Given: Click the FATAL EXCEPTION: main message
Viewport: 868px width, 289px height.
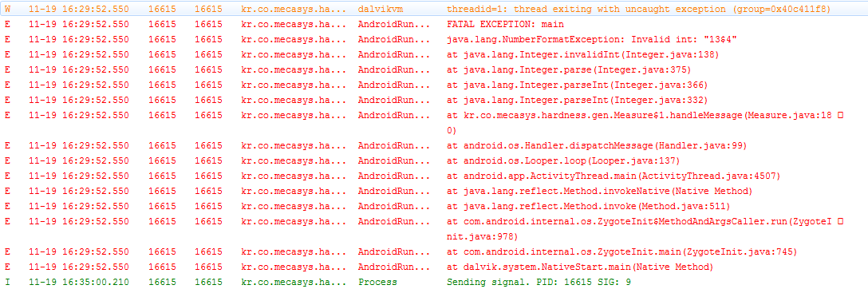Looking at the screenshot, I should [506, 25].
